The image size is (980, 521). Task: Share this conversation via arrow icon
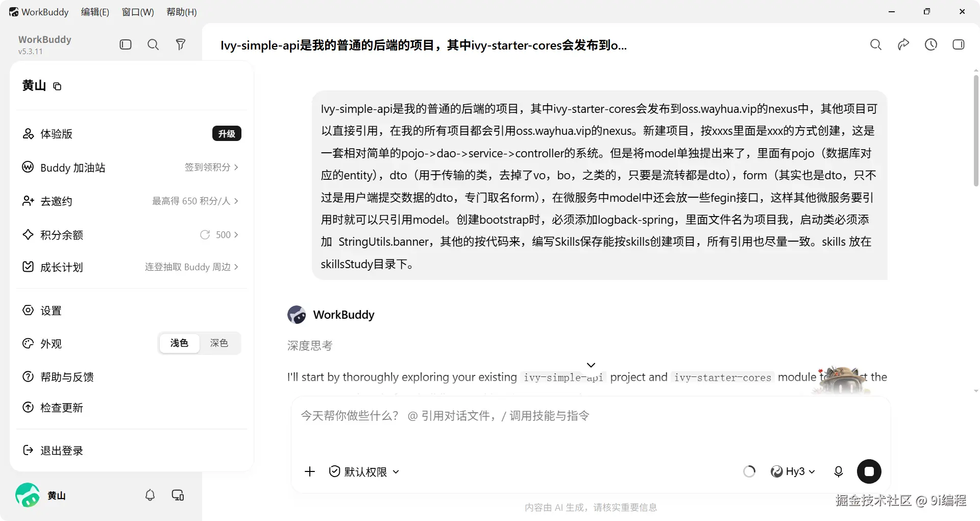point(903,44)
